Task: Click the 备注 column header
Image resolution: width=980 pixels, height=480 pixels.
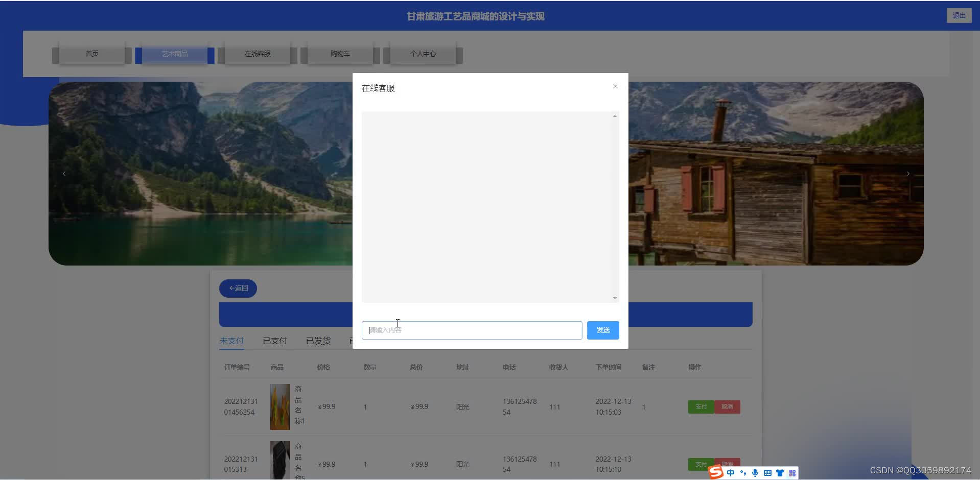Action: [x=648, y=367]
